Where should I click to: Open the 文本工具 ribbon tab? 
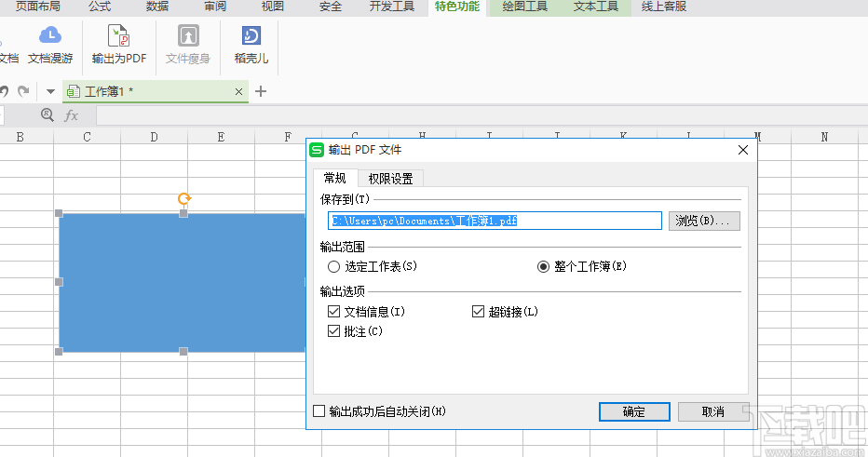click(596, 7)
